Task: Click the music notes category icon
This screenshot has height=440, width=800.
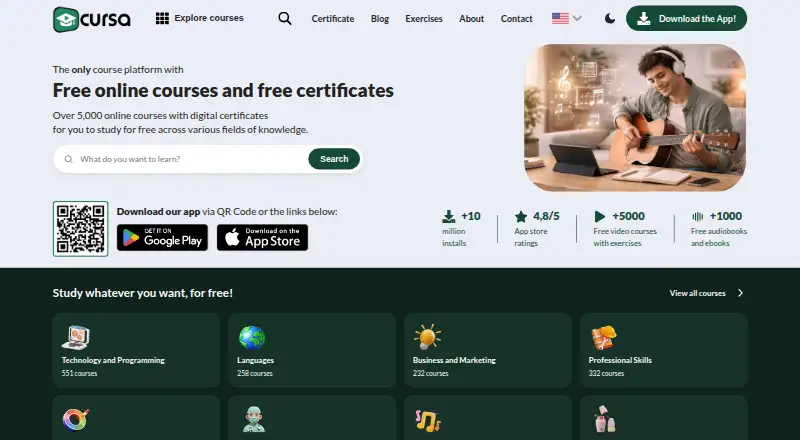Action: click(428, 421)
